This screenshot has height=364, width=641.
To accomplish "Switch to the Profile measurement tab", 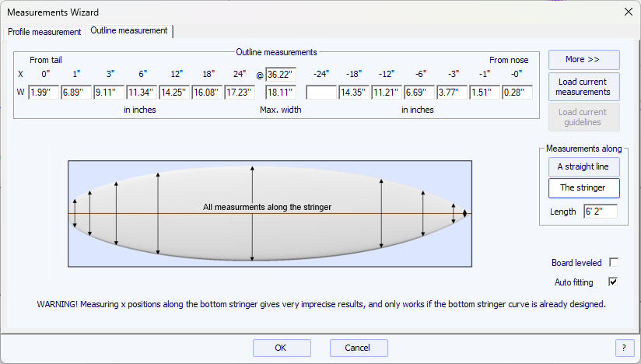I will click(x=44, y=32).
